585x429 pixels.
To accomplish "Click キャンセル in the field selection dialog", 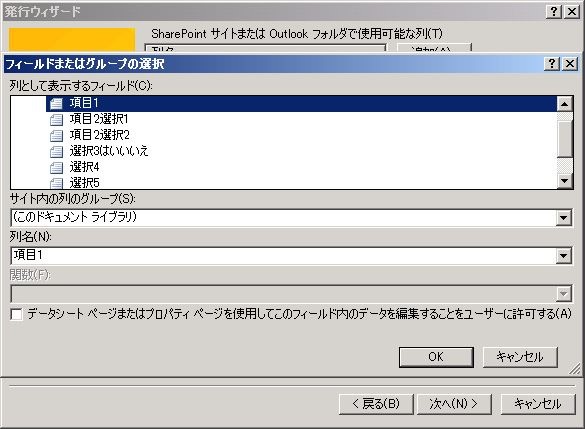I will (x=520, y=357).
